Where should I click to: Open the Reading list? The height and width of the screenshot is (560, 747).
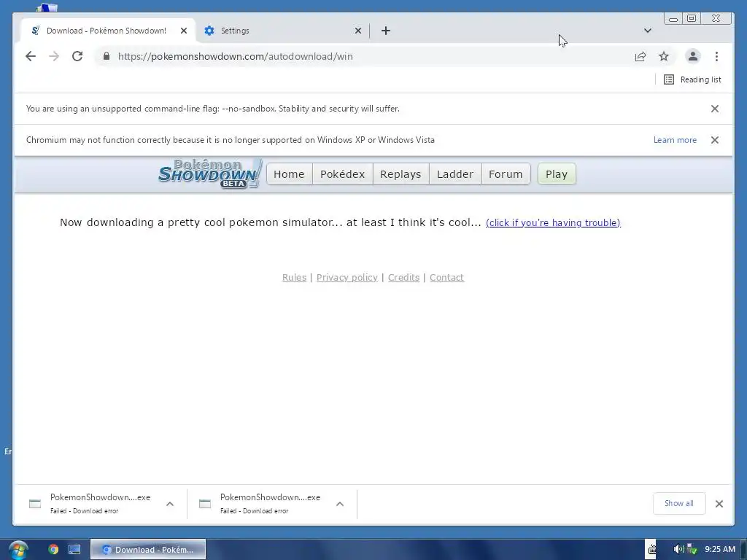point(692,79)
